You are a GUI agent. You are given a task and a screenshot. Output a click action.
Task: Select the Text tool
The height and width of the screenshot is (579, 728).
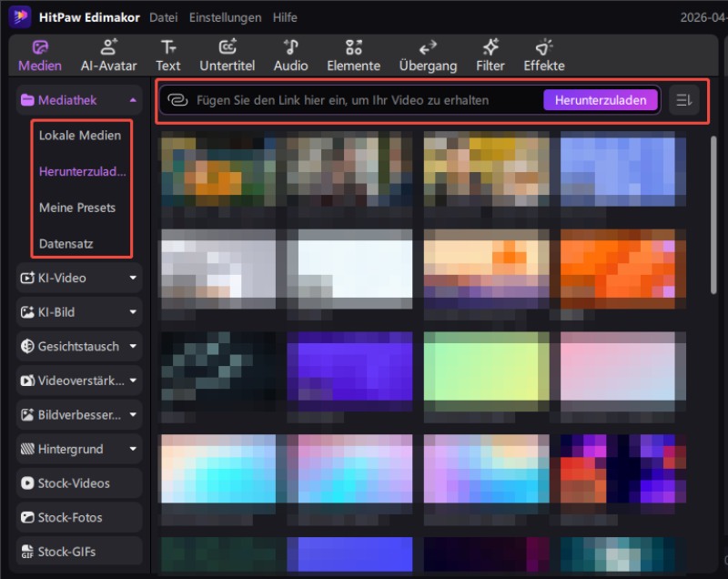pos(168,56)
